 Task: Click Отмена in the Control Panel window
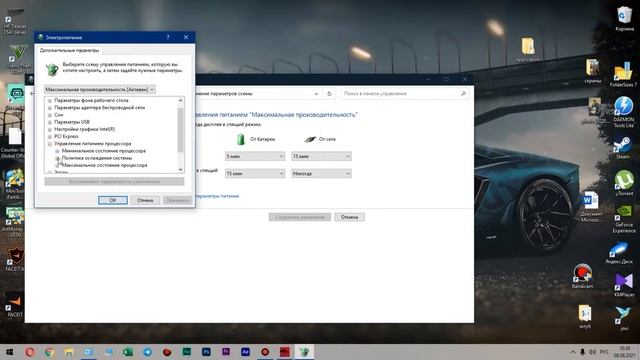tap(349, 217)
